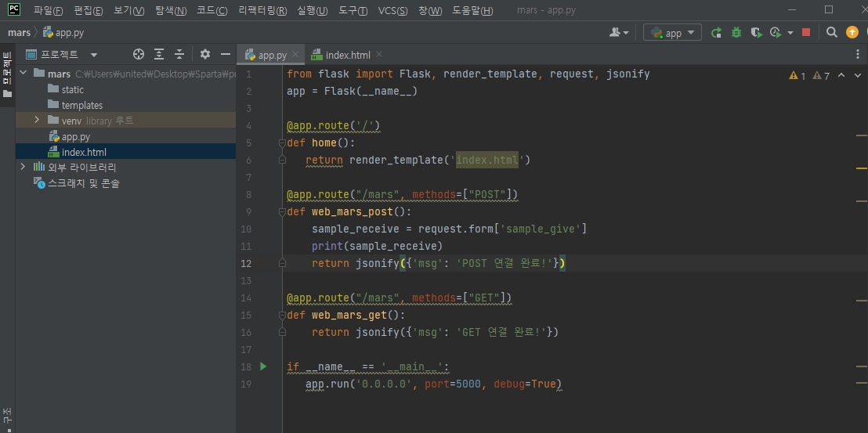Jump to previous highlighted error arrow
Viewport: 868px width, 433px height.
(841, 75)
